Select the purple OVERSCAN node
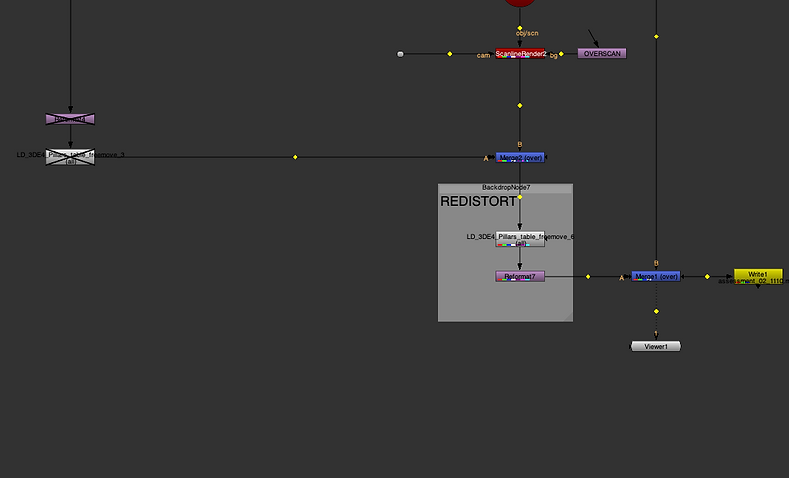This screenshot has width=789, height=478. coord(602,53)
